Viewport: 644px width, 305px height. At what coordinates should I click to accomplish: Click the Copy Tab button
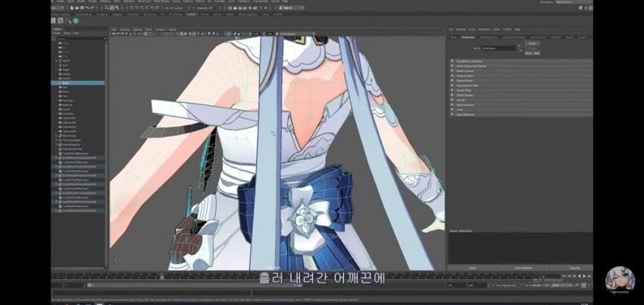(574, 268)
